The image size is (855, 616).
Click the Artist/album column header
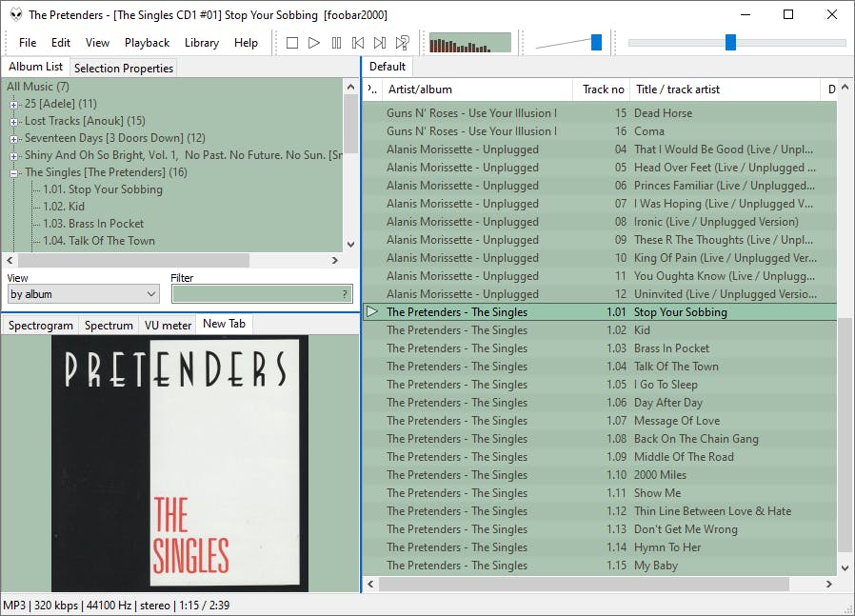point(477,89)
